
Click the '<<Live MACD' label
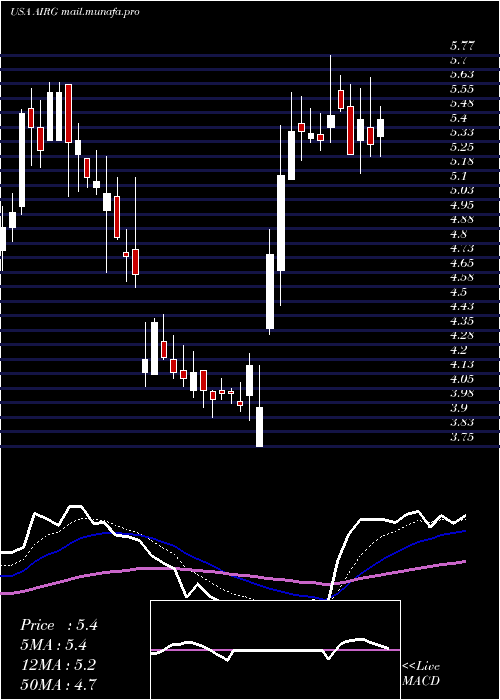(x=421, y=674)
